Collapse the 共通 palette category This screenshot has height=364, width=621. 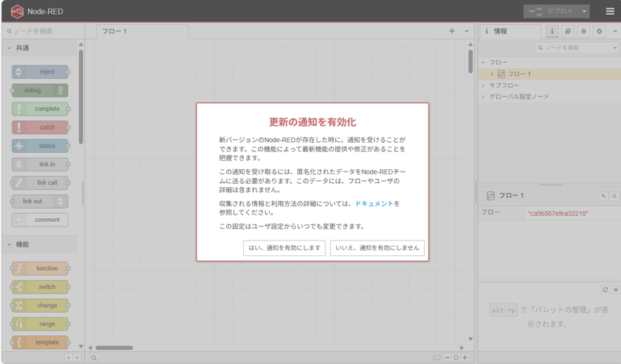(40, 48)
